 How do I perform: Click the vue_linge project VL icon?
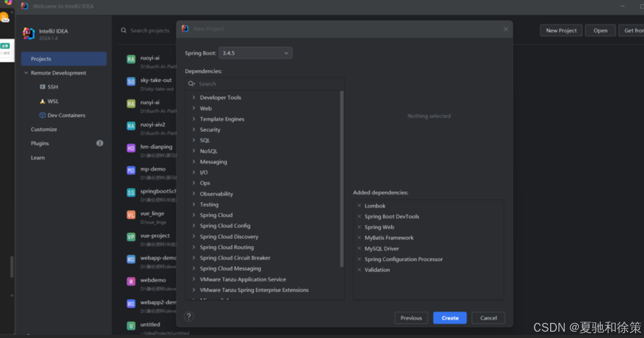tap(131, 215)
